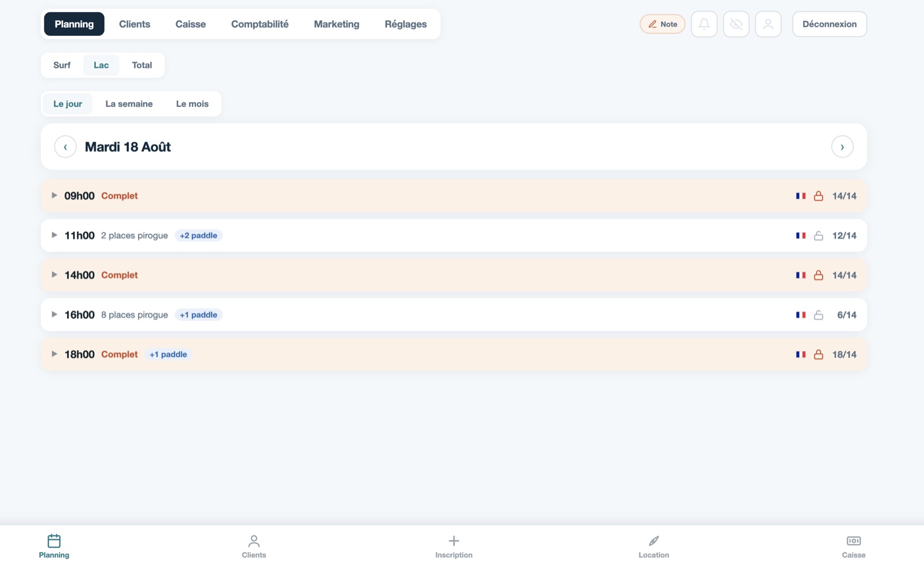This screenshot has height=567, width=924.
Task: Click the French flag on the 11h00 slot
Action: [x=800, y=236]
